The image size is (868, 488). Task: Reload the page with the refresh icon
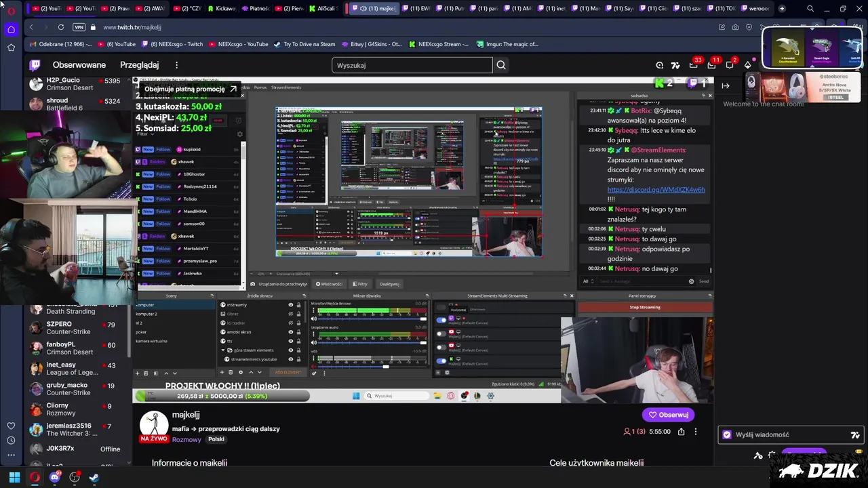[x=61, y=27]
